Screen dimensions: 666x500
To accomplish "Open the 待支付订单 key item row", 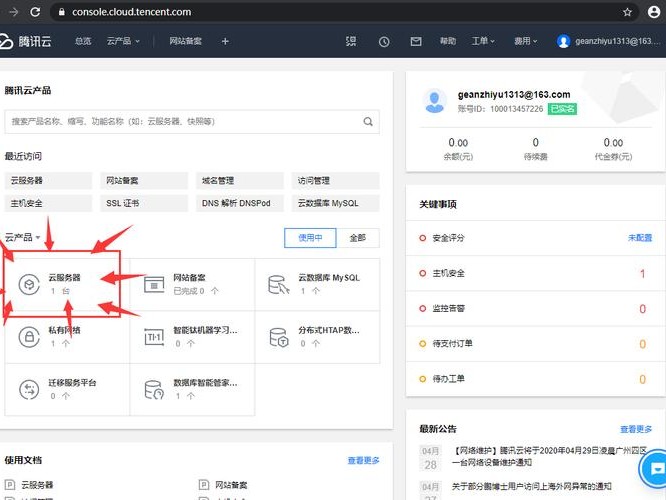I will point(535,344).
